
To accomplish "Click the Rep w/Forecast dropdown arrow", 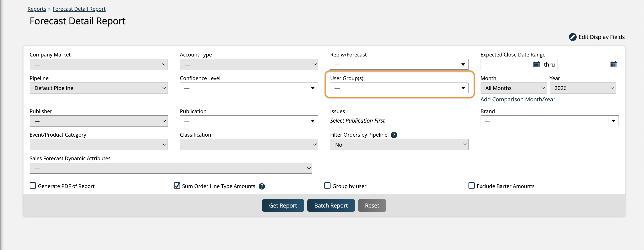I will [463, 64].
